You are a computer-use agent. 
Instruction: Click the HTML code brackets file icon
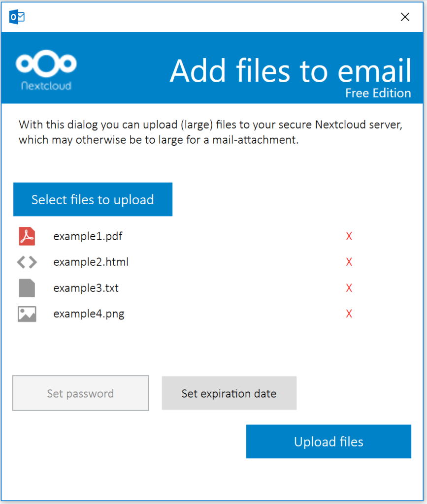[27, 262]
